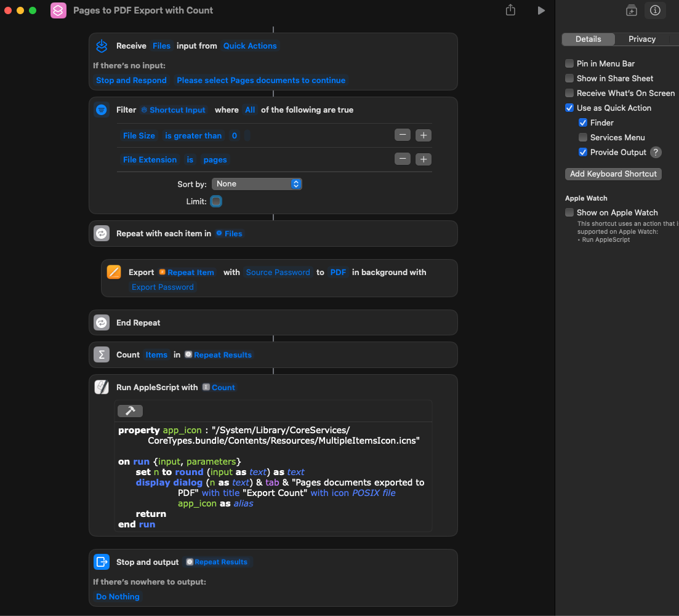Click the End Repeat icon
This screenshot has height=616, width=679.
(102, 323)
